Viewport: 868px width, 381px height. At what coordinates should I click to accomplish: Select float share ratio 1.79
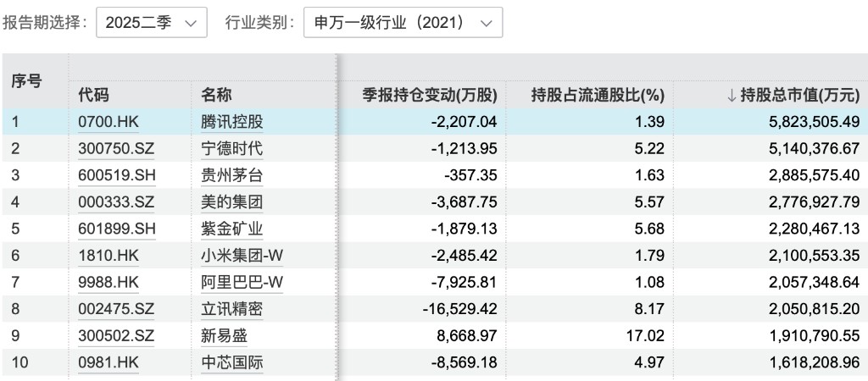coord(650,256)
